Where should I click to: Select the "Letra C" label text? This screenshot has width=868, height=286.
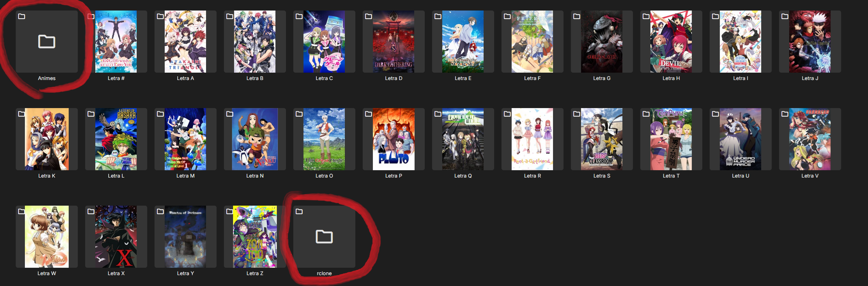(324, 78)
